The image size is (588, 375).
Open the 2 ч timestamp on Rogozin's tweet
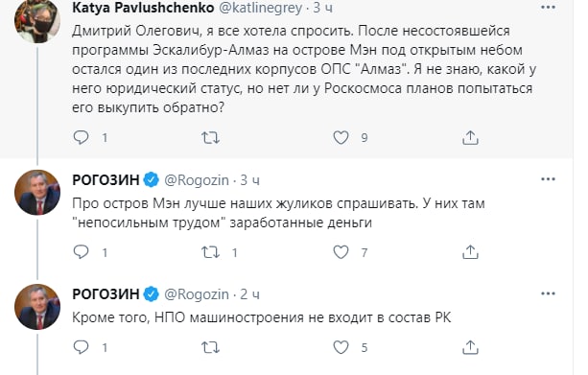pos(249,294)
